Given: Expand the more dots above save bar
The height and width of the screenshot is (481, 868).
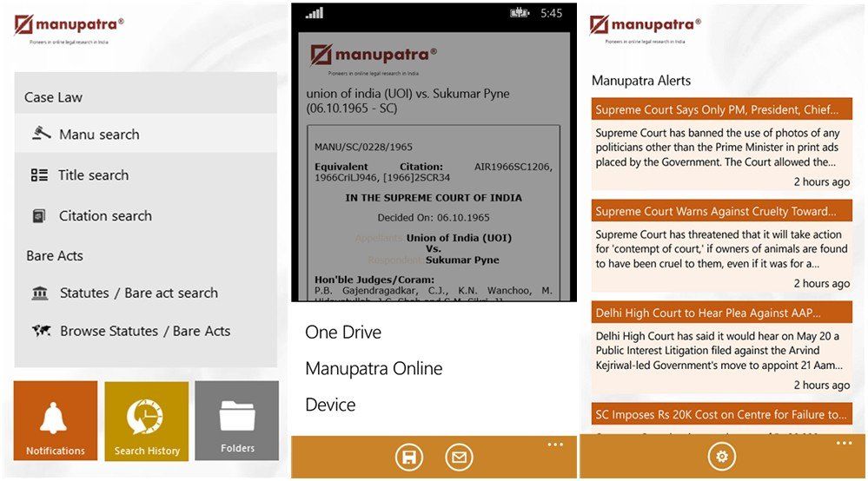Looking at the screenshot, I should (x=555, y=445).
